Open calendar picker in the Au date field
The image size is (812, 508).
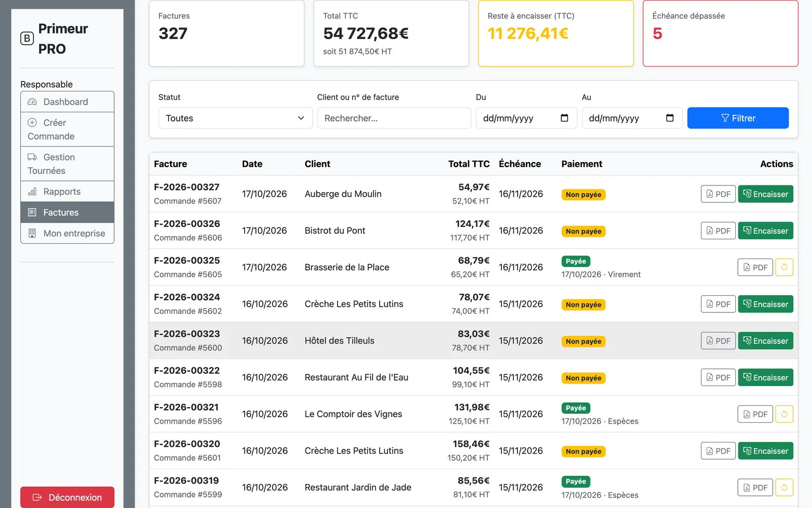click(670, 118)
